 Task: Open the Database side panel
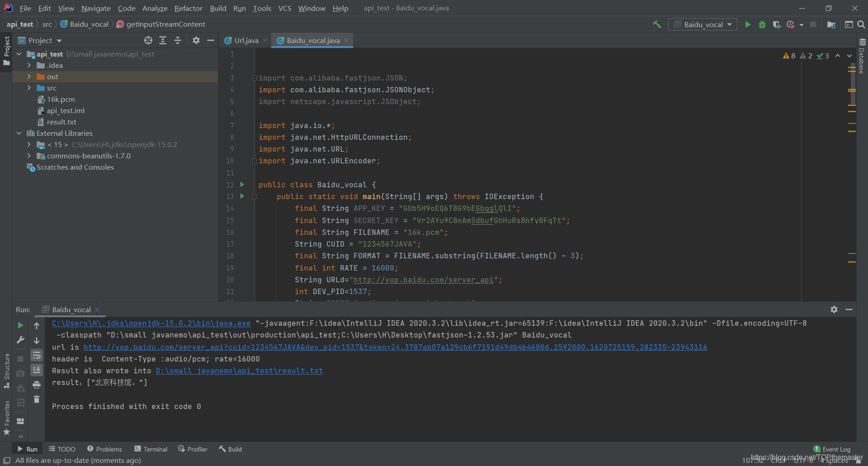tap(862, 56)
